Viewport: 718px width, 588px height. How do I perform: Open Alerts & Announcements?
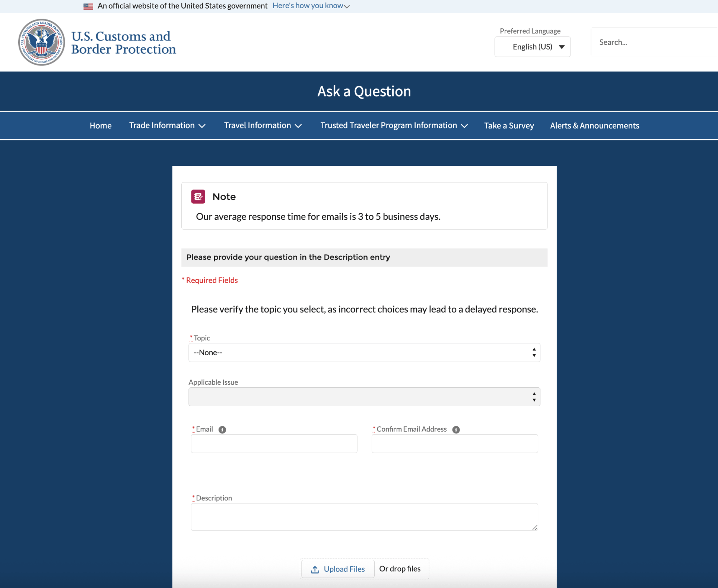point(594,125)
